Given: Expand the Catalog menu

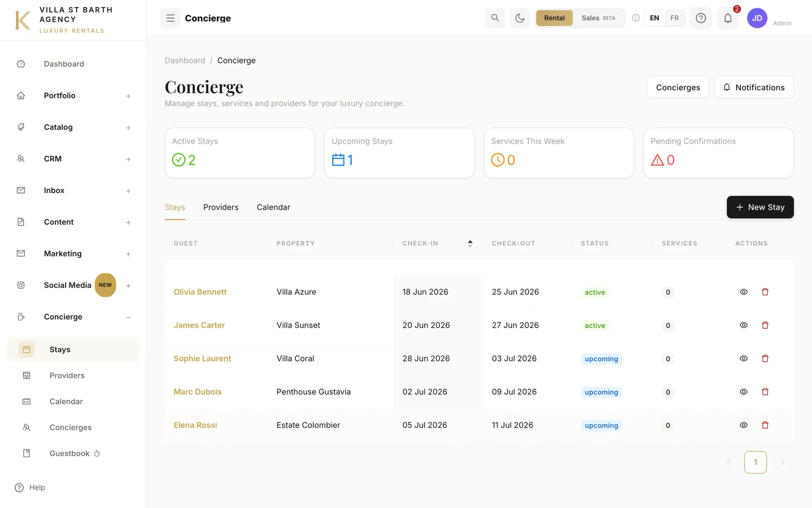Looking at the screenshot, I should [x=128, y=128].
